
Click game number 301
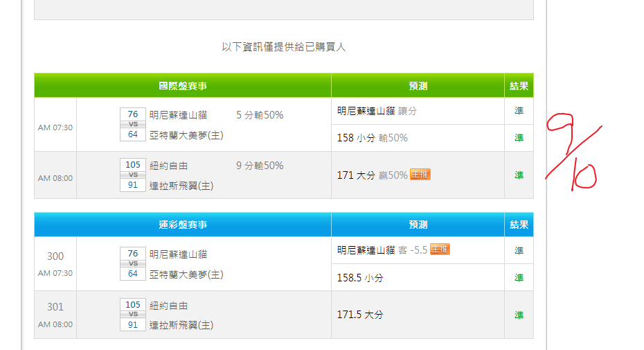[x=55, y=307]
